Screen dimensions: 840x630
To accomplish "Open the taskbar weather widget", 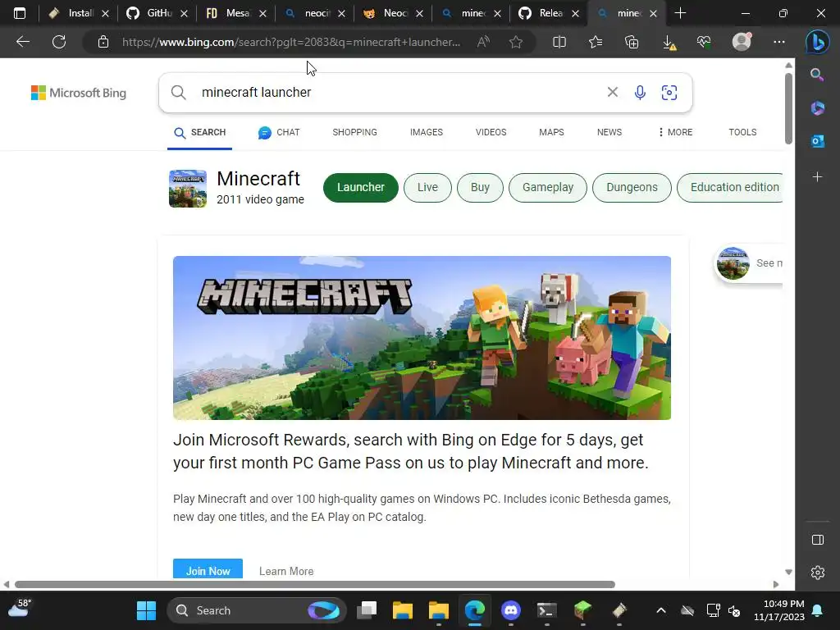I will point(20,609).
